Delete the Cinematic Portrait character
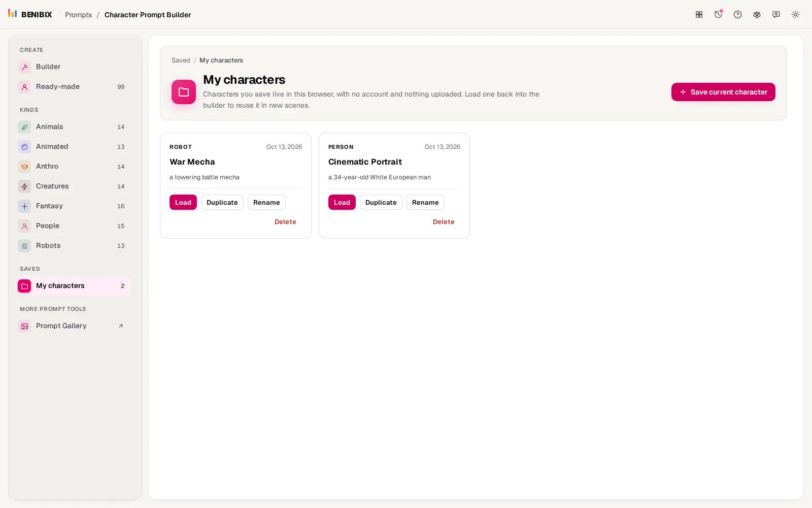Screen dimensions: 812x508 [x=444, y=222]
